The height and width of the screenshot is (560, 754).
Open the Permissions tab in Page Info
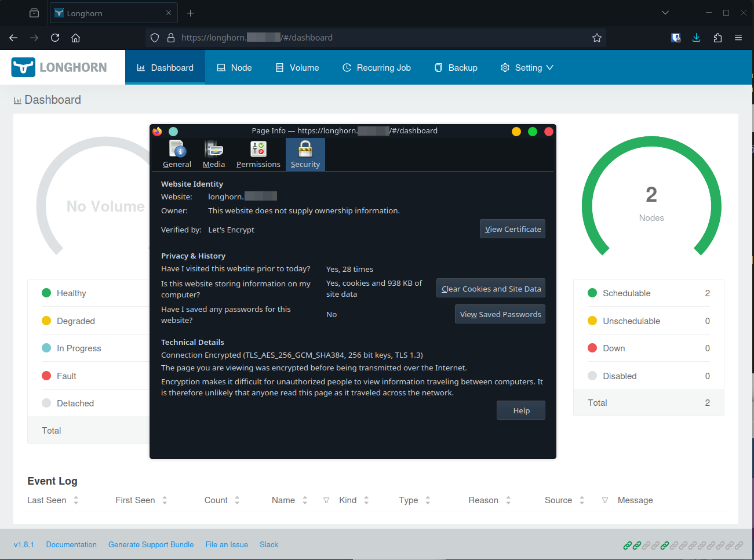(258, 155)
